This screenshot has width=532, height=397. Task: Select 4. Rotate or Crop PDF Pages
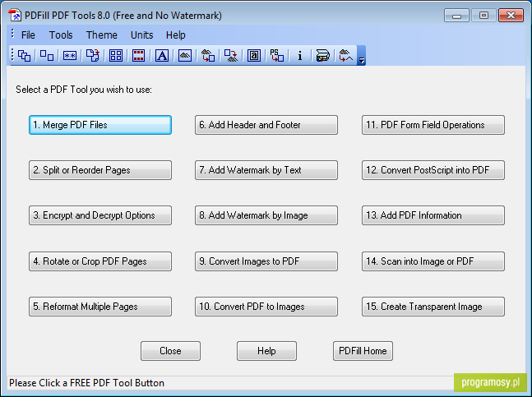pos(100,261)
